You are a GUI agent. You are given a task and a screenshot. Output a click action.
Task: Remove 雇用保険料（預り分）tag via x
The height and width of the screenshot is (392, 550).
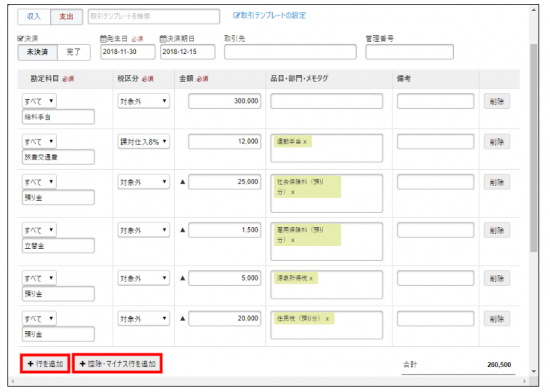pyautogui.click(x=293, y=240)
